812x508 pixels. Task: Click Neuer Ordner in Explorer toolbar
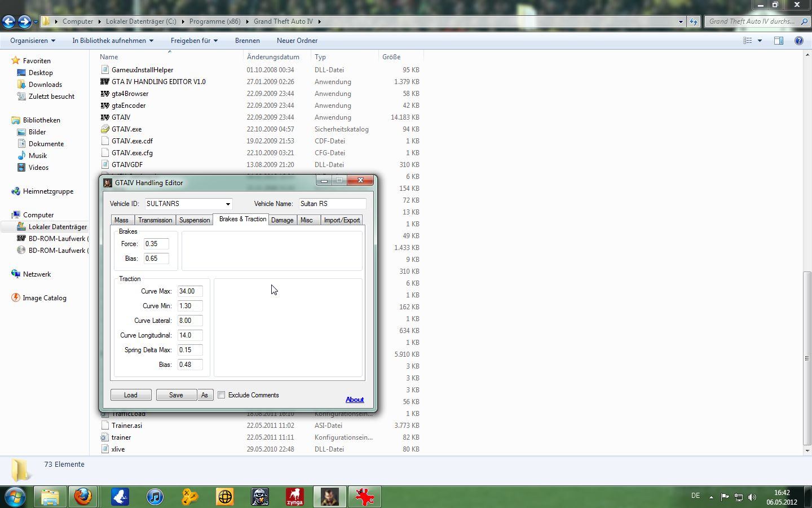coord(297,41)
